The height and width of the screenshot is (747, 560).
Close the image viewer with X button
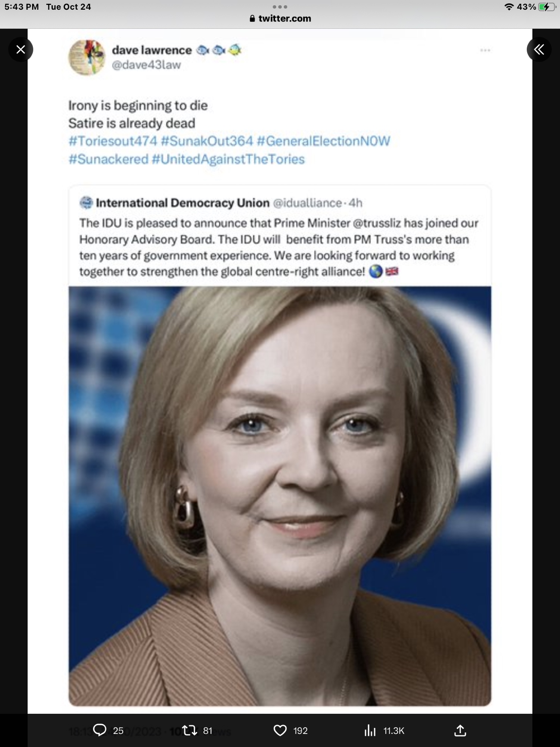point(21,49)
